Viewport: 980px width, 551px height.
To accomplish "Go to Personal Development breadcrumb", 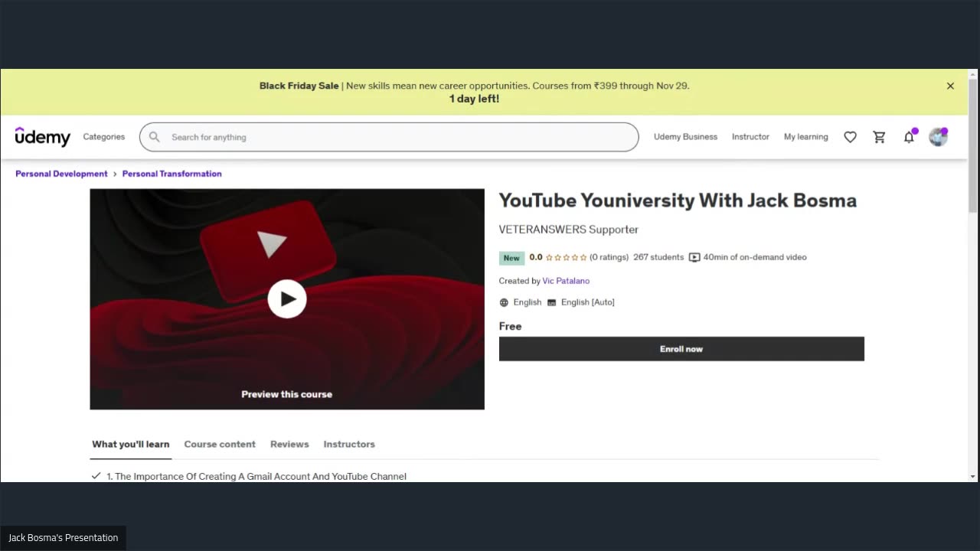I will tap(61, 174).
